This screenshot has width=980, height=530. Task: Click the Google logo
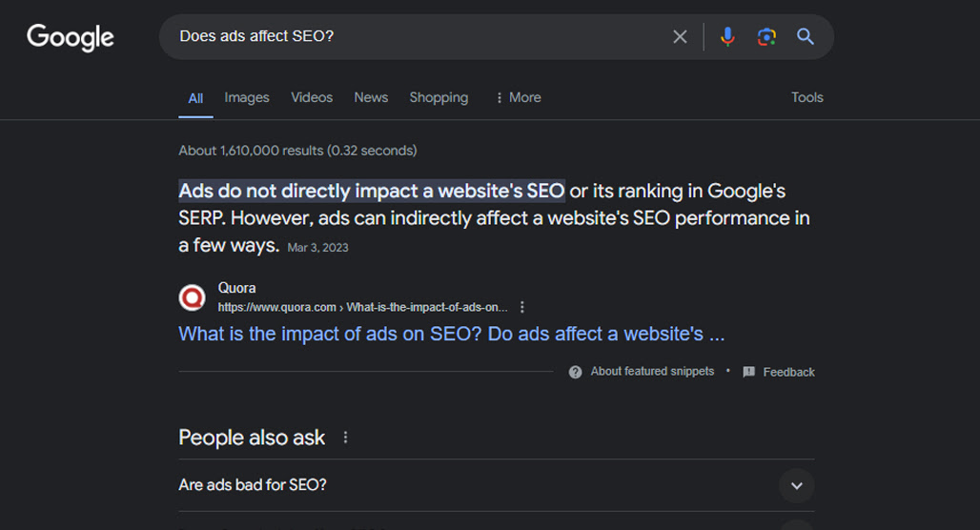coord(70,37)
